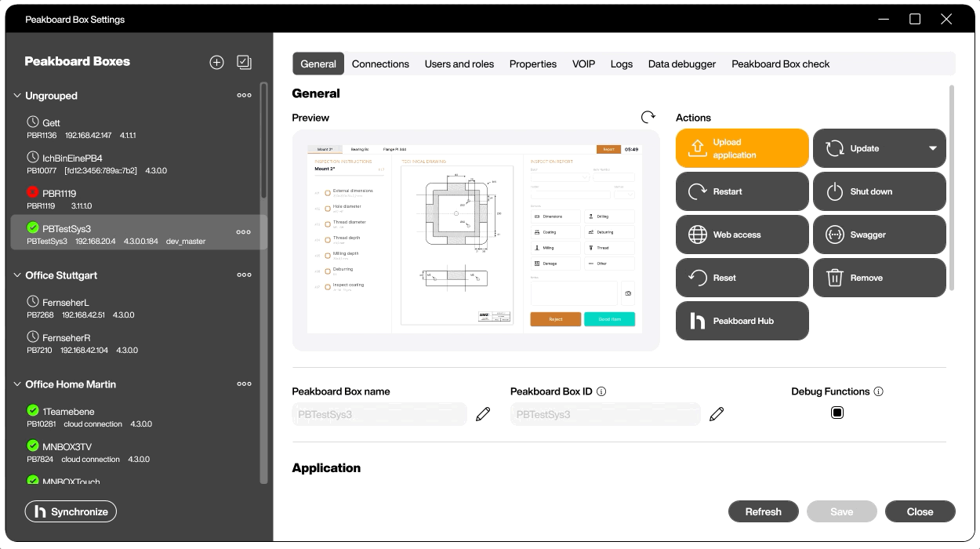The image size is (980, 549).
Task: Open the Peakboard Box check tab
Action: 780,64
